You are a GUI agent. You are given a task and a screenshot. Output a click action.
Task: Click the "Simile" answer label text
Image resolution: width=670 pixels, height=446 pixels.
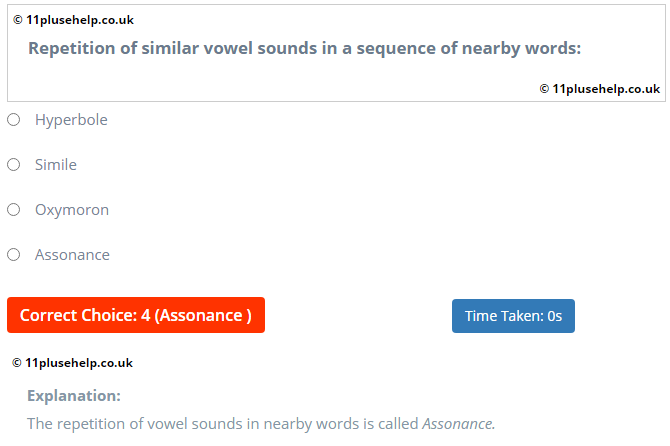click(56, 165)
